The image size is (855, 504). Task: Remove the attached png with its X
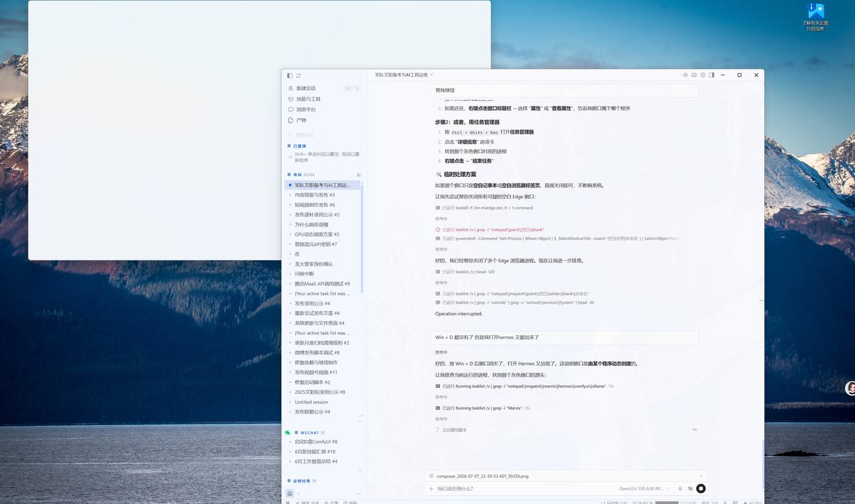click(x=701, y=476)
